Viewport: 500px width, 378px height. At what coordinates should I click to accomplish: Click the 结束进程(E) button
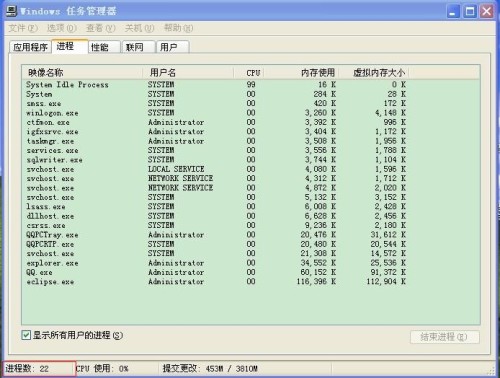click(445, 337)
